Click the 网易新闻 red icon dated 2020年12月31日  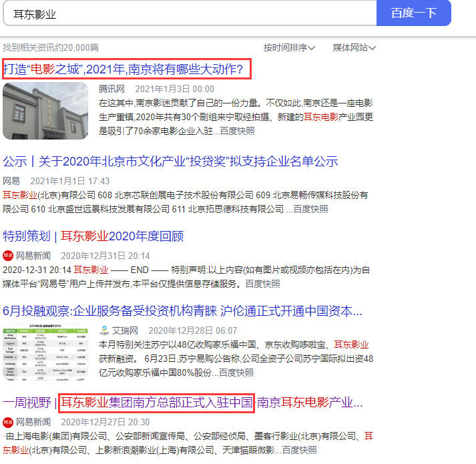pos(8,256)
